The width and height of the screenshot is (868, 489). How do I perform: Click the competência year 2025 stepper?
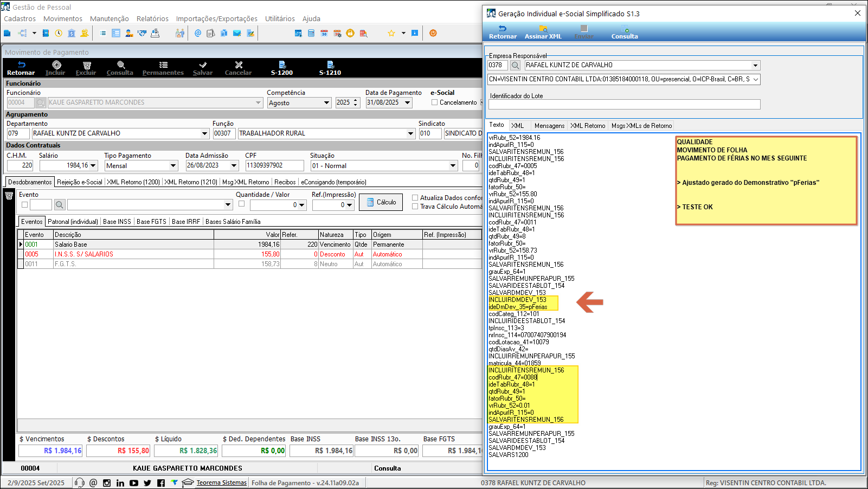click(x=356, y=102)
